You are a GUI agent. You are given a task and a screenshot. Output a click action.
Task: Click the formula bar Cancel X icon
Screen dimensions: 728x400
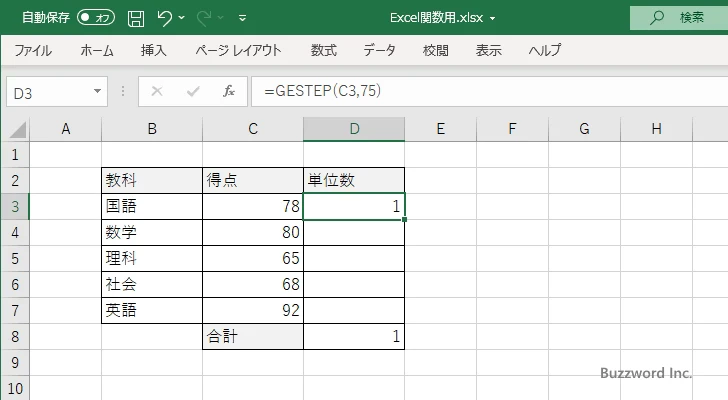157,91
